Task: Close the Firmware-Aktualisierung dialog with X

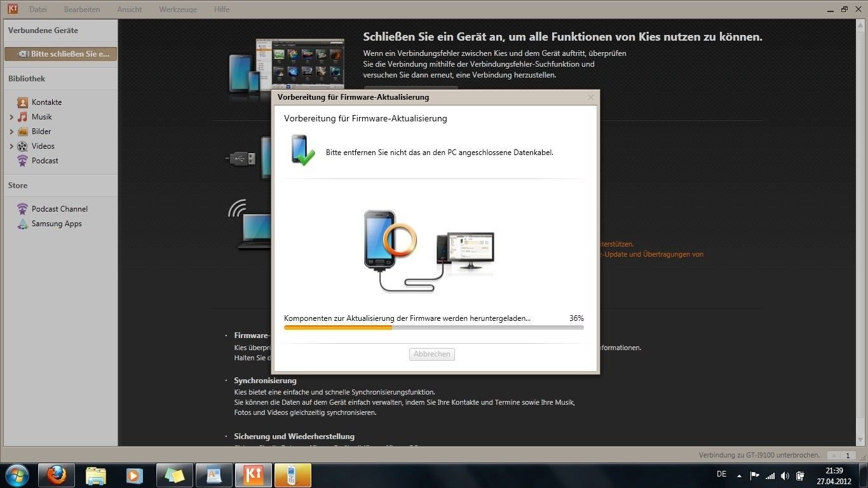Action: point(591,97)
